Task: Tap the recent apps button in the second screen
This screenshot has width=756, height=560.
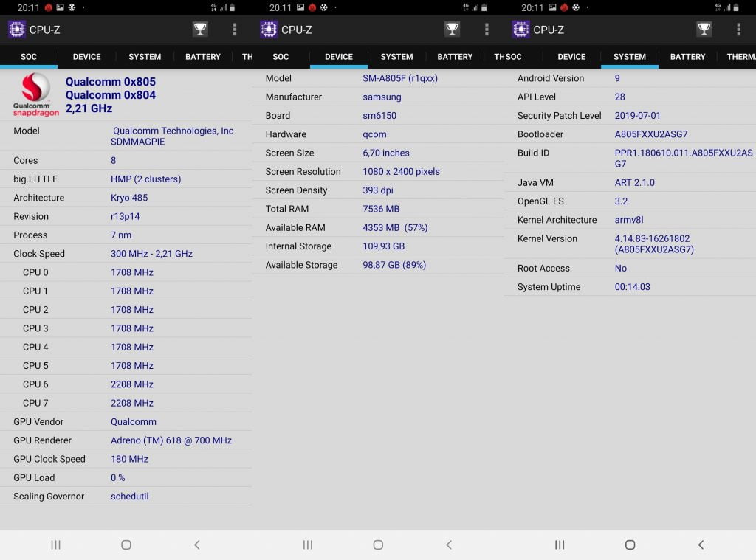Action: tap(308, 545)
